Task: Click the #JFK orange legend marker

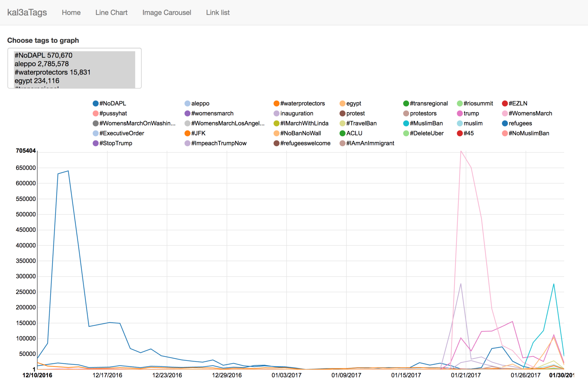Action: tap(187, 133)
